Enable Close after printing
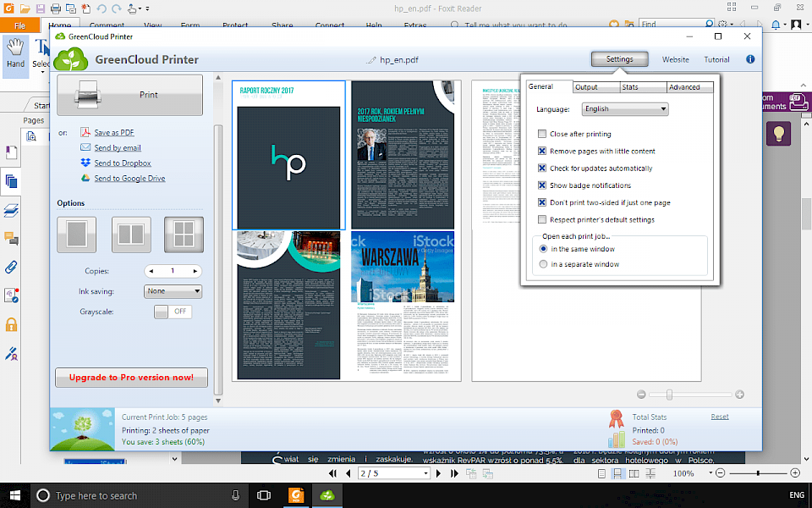This screenshot has height=508, width=812. pyautogui.click(x=541, y=134)
